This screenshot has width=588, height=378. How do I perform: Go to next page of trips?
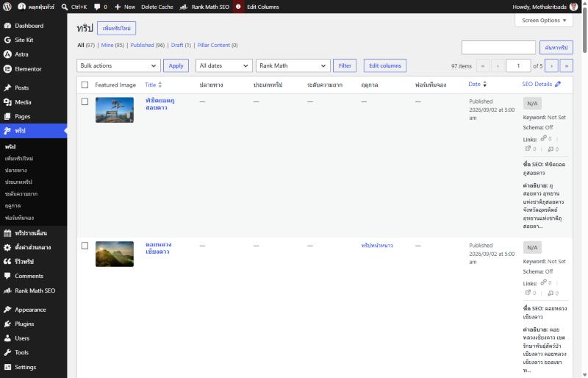(551, 65)
